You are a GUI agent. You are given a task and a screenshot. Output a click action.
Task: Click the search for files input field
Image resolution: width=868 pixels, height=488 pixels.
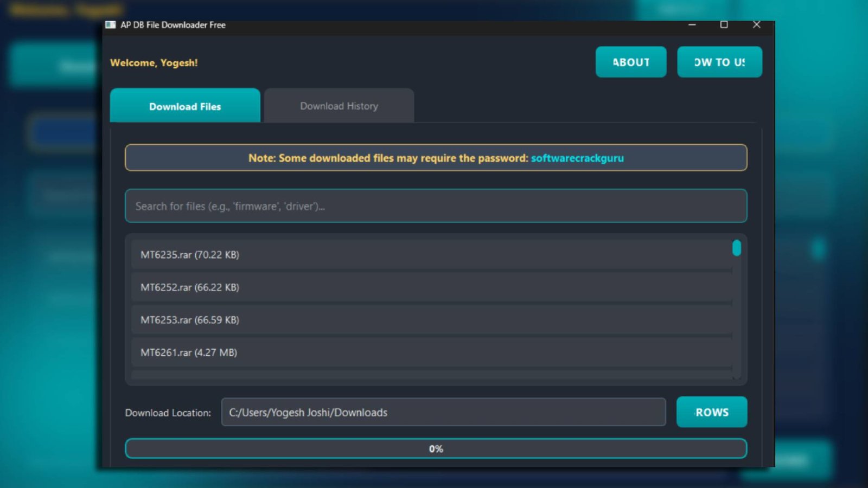(x=436, y=206)
